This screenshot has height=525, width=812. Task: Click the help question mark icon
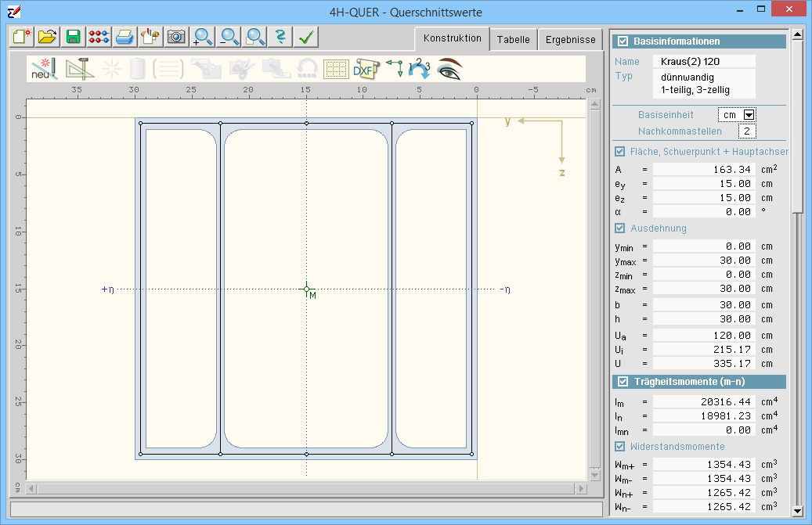[x=280, y=37]
